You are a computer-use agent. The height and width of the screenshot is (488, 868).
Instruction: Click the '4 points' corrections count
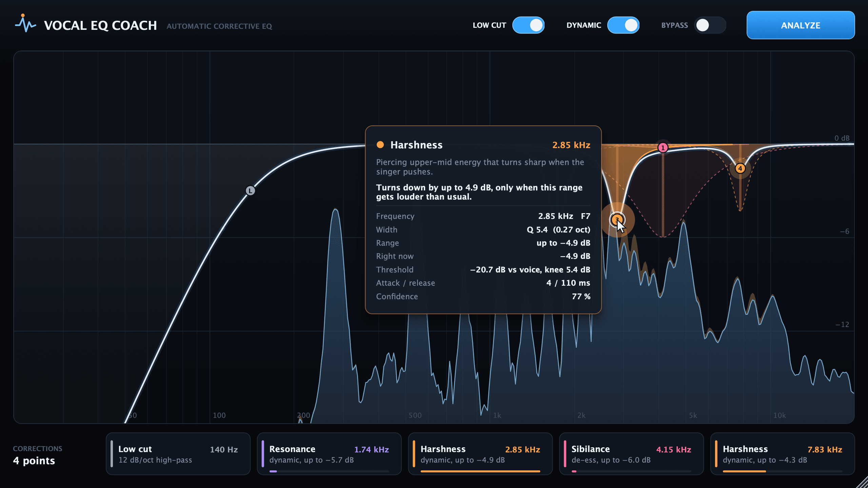[34, 461]
